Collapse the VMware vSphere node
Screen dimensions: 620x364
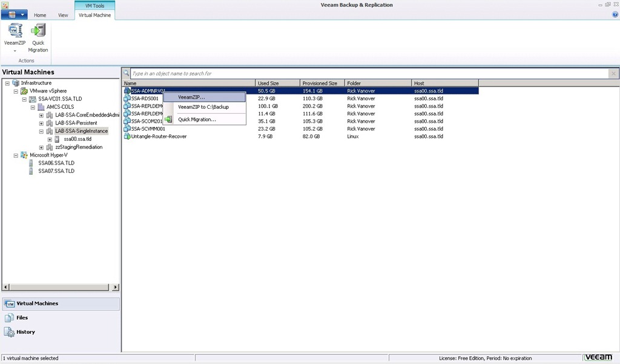[16, 91]
